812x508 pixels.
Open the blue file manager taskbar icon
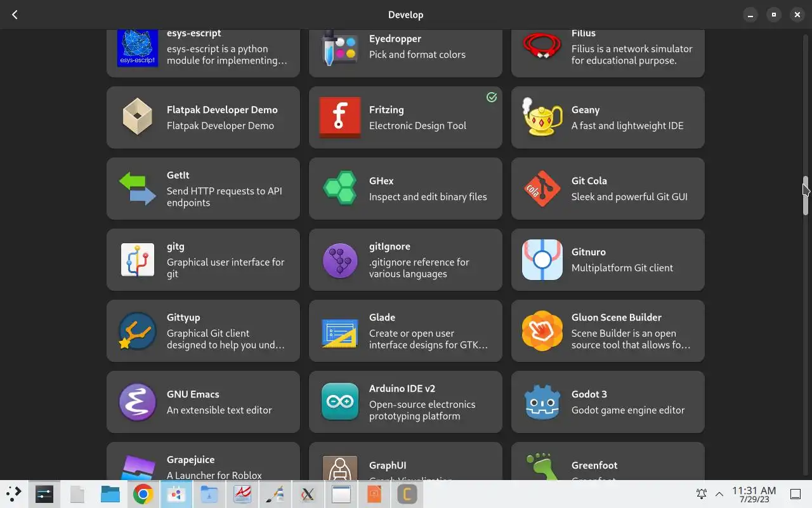(110, 494)
